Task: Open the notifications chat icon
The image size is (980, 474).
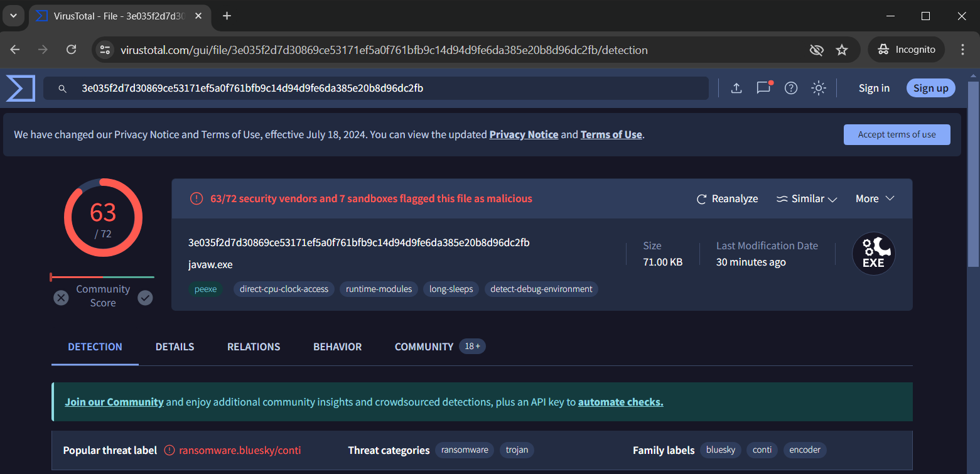Action: (764, 88)
